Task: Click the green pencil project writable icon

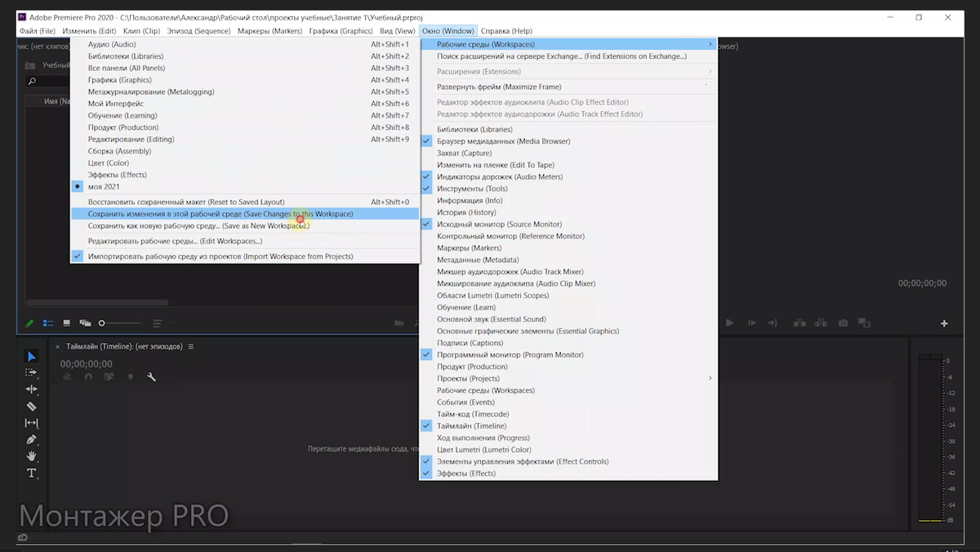Action: click(29, 323)
